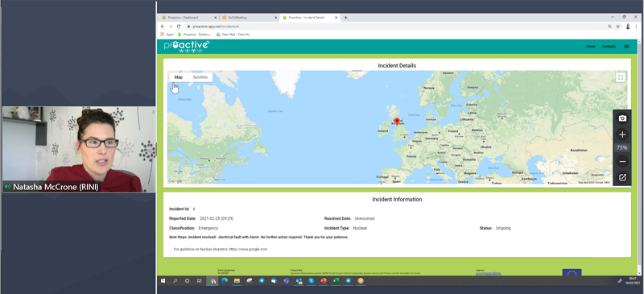
Task: Select the Map view type
Action: pos(178,77)
